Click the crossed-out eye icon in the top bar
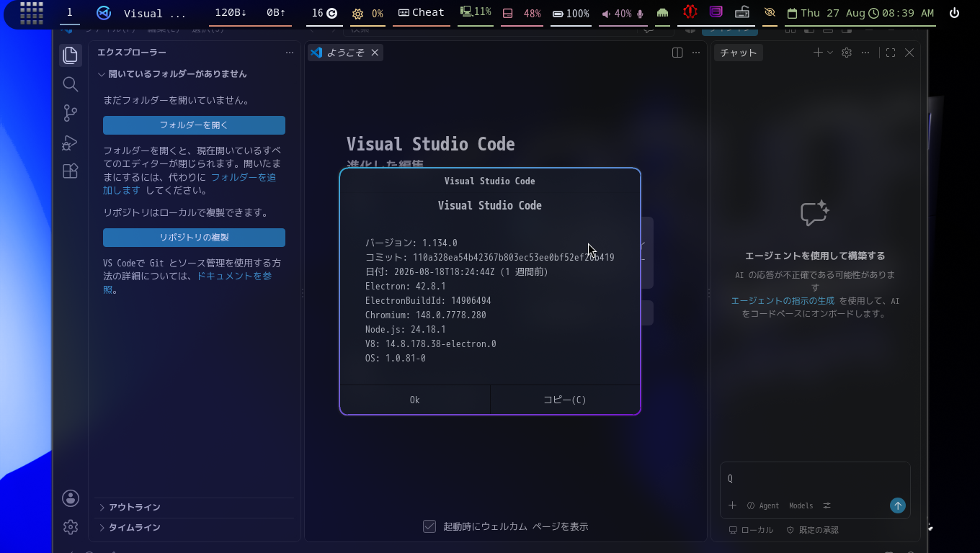This screenshot has width=980, height=553. click(770, 13)
